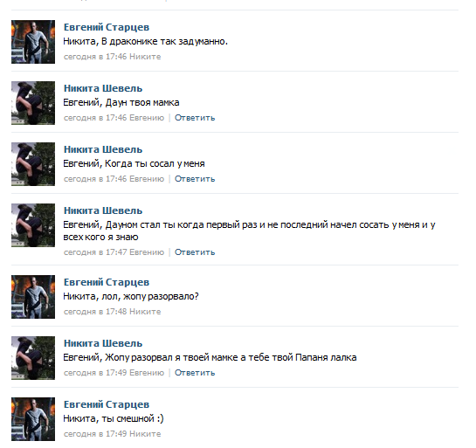
Task: Open 'сегодня в 17:46 Никите' timestamp link
Action: 112,57
